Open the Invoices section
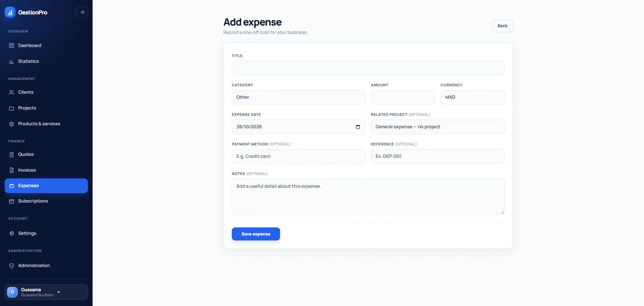 pos(46,170)
